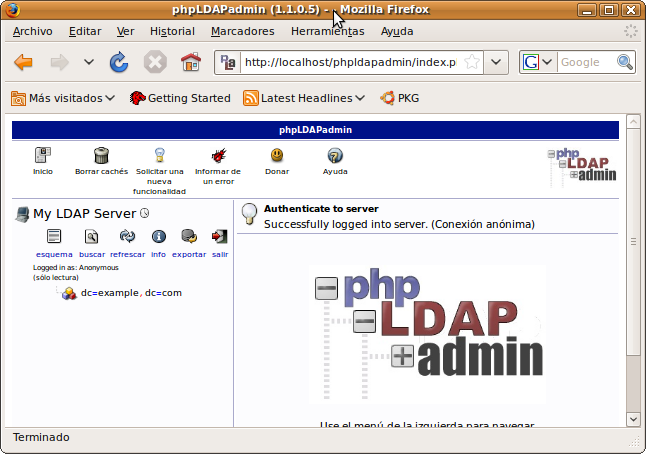The image size is (646, 454).
Task: Open the Herramientas menu
Action: (328, 31)
